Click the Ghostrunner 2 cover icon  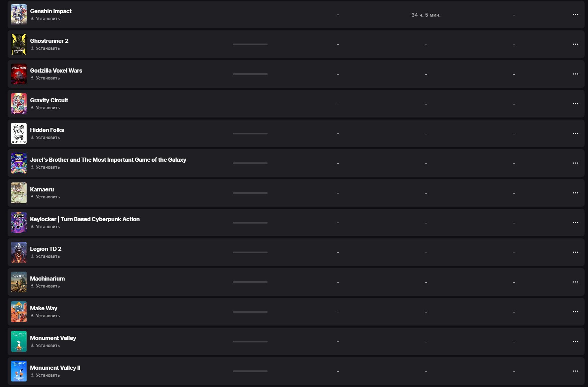19,44
